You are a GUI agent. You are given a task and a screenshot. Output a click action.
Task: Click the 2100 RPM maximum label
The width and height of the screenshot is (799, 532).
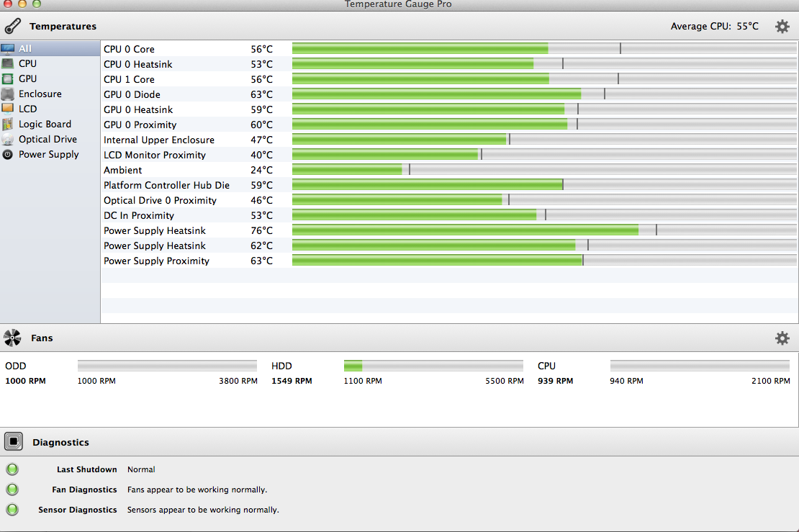pos(770,381)
